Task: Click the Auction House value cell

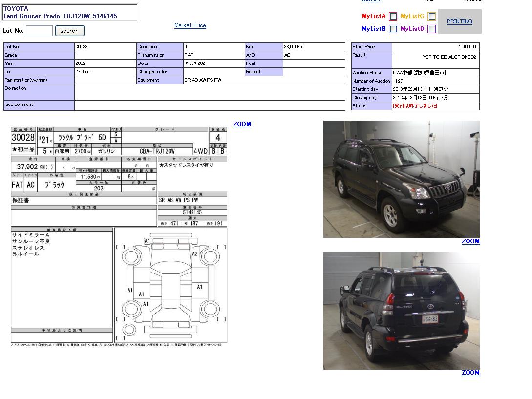Action: [435, 73]
